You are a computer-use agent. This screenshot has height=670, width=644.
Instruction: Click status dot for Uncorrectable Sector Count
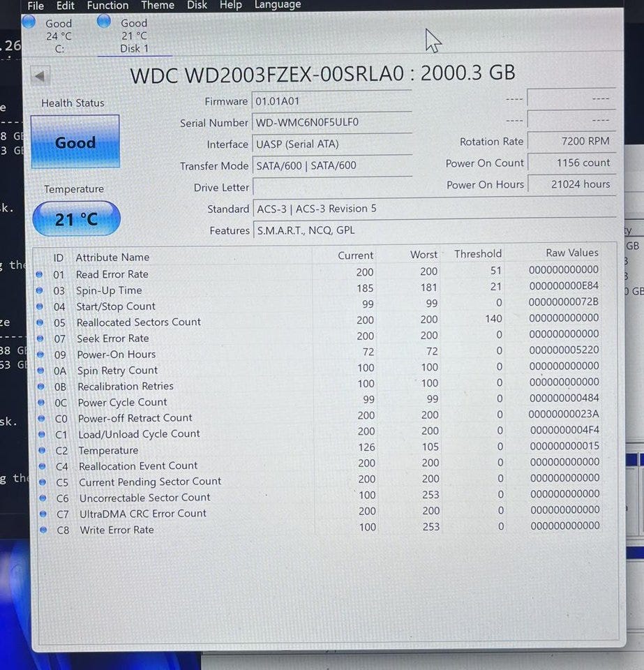(43, 498)
